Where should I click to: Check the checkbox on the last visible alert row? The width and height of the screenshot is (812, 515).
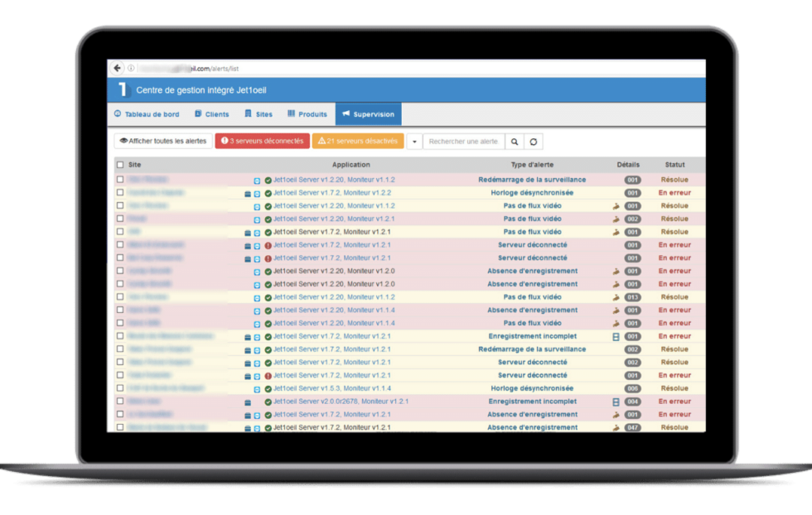[121, 426]
